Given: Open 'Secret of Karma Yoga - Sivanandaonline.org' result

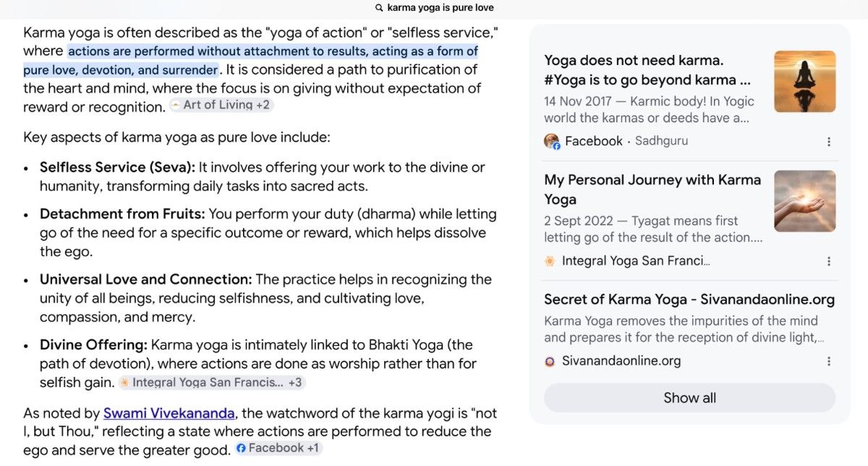Looking at the screenshot, I should point(689,300).
